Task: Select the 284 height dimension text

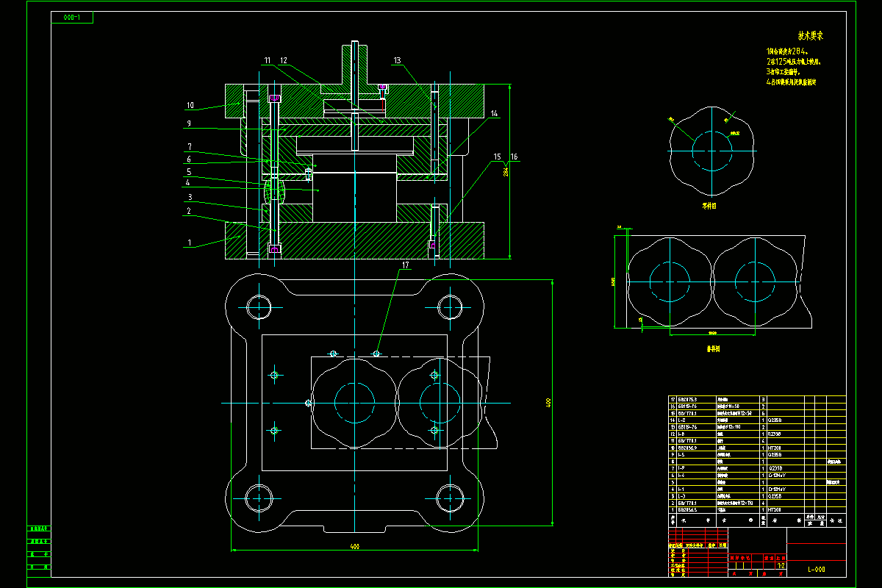Action: [x=506, y=173]
